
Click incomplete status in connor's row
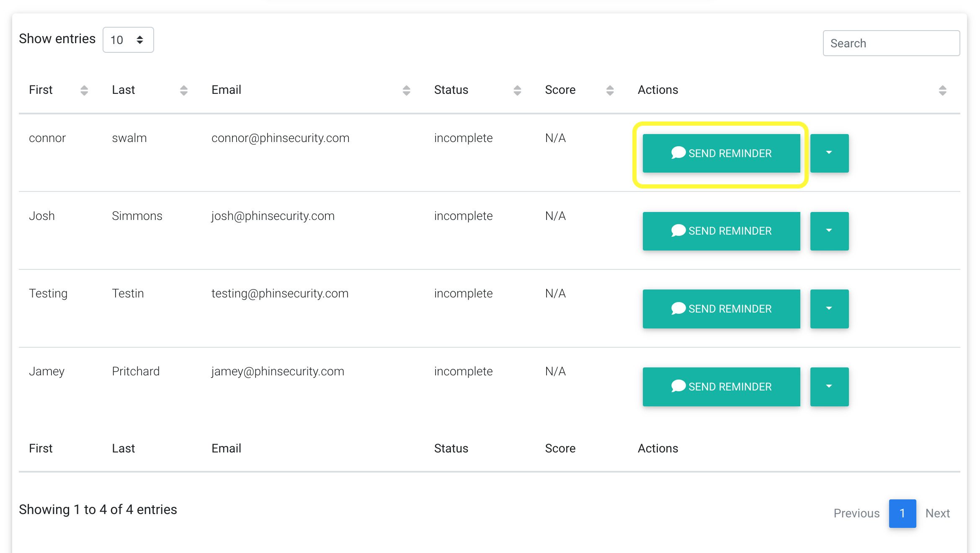pyautogui.click(x=463, y=138)
